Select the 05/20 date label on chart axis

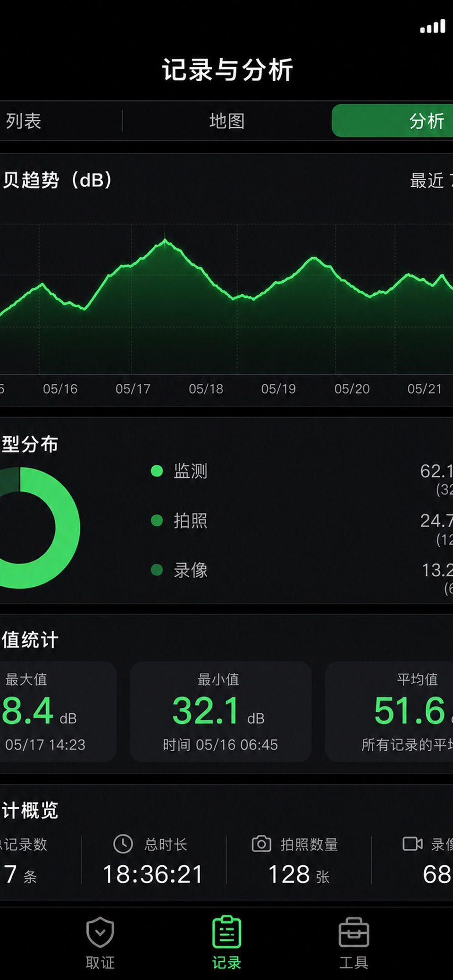pos(352,389)
